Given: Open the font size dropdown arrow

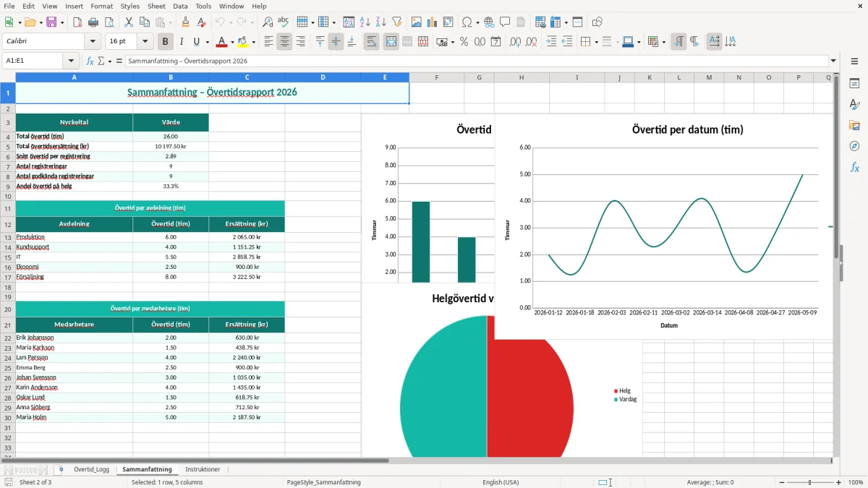Looking at the screenshot, I should 145,42.
